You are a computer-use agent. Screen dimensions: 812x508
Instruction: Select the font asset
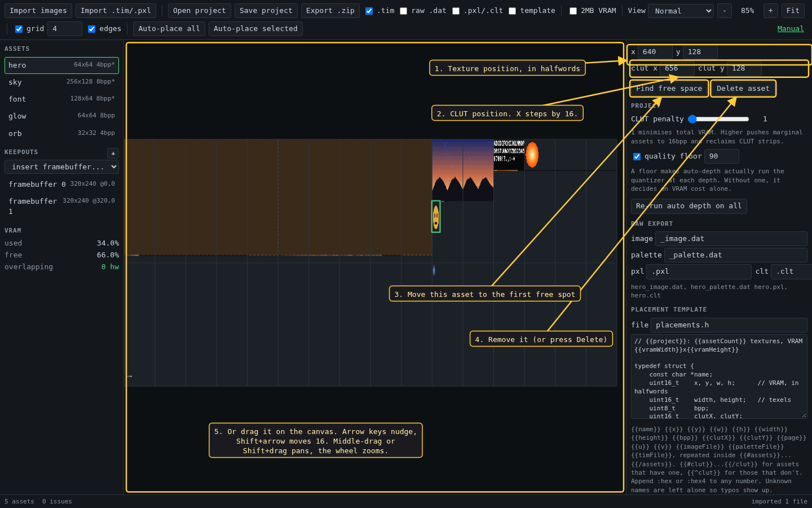pyautogui.click(x=61, y=99)
